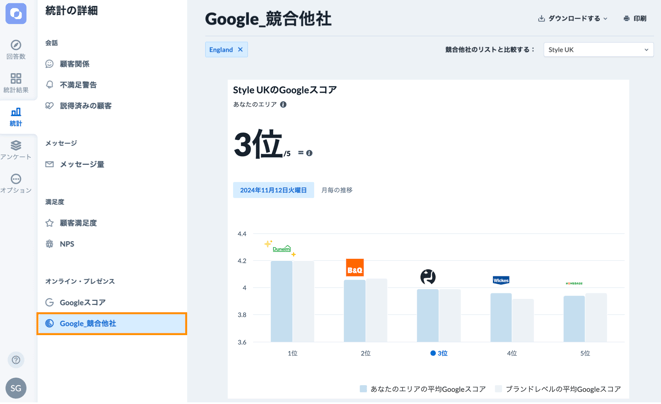
Task: Click the 4位 axis label
Action: click(x=512, y=353)
